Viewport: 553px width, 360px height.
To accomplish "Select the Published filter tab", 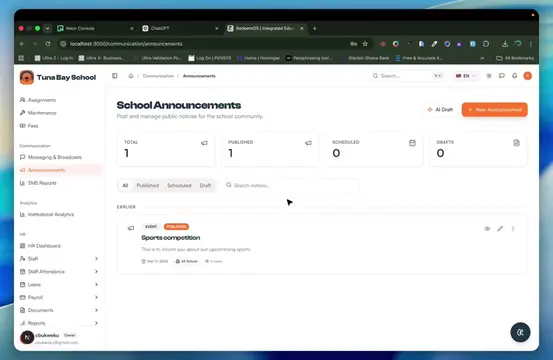I will [x=147, y=185].
